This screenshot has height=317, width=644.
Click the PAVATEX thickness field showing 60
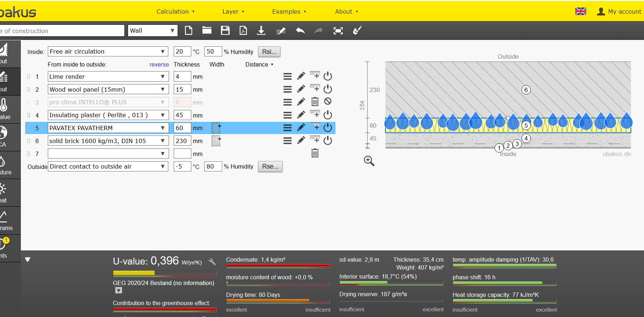(182, 128)
